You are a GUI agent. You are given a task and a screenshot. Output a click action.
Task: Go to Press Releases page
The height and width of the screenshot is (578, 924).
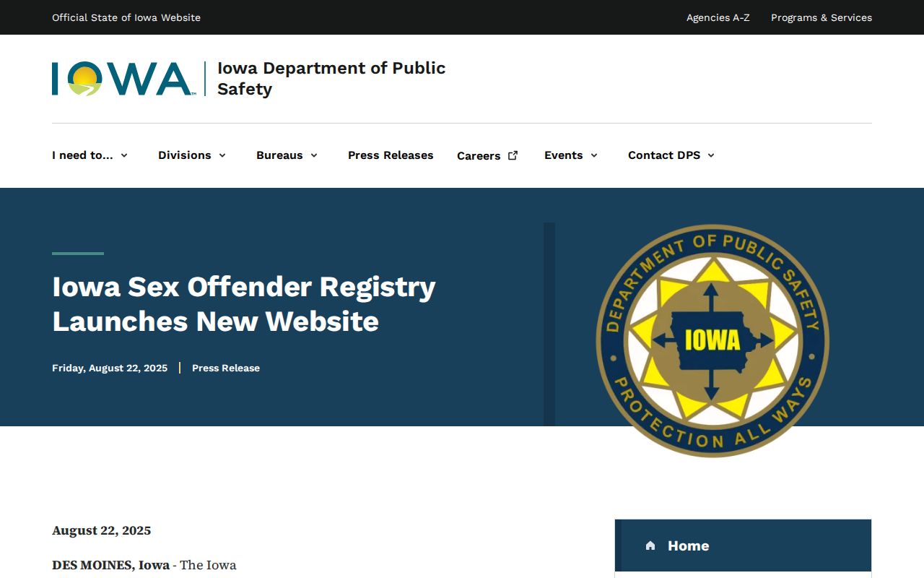click(391, 155)
